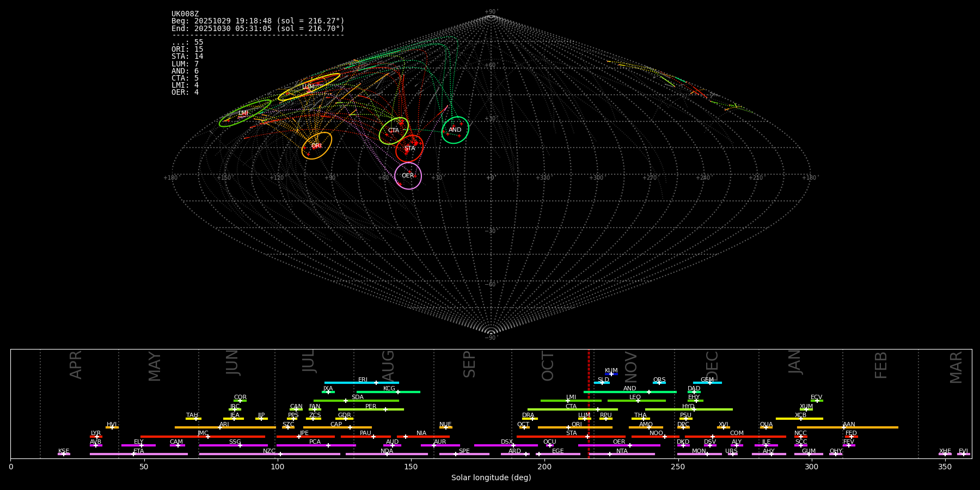This screenshot has width=980, height=490.
Task: Click the '...: 55' sporadic count entry
Action: pyautogui.click(x=187, y=42)
